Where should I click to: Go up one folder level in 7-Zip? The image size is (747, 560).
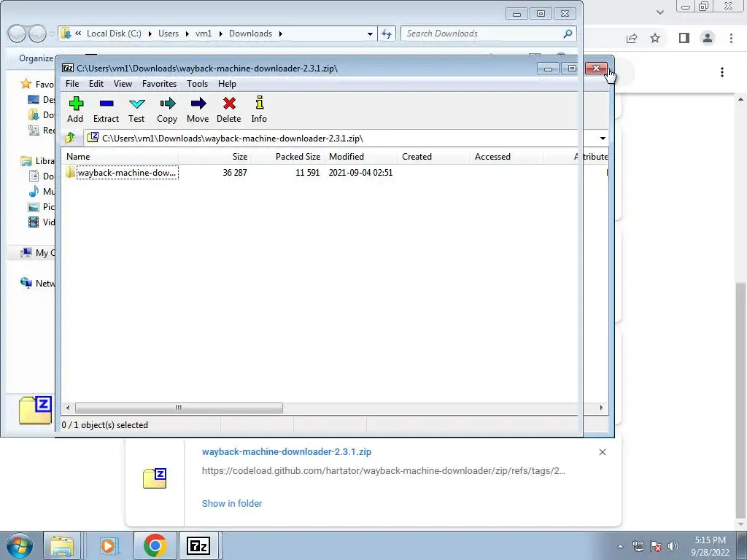click(x=70, y=138)
